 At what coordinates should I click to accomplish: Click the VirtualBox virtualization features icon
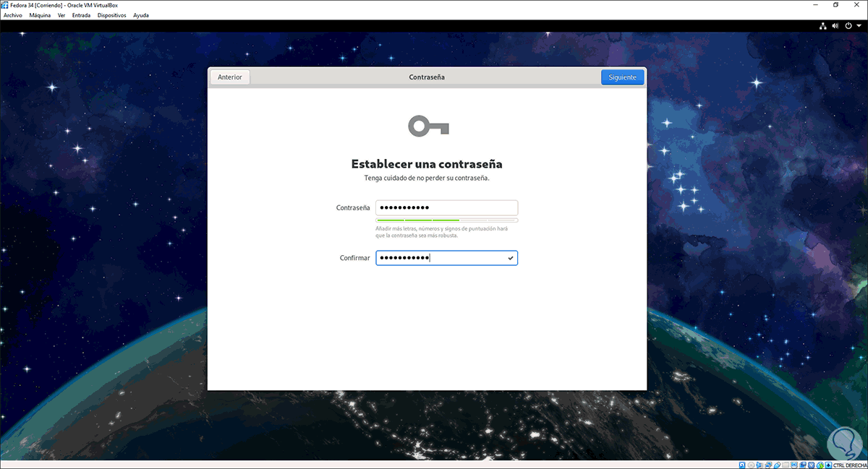click(812, 465)
